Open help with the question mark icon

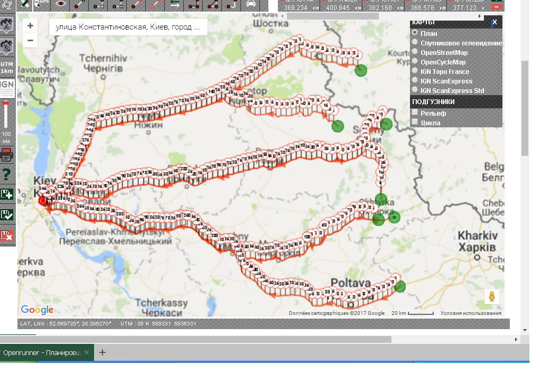[x=7, y=174]
